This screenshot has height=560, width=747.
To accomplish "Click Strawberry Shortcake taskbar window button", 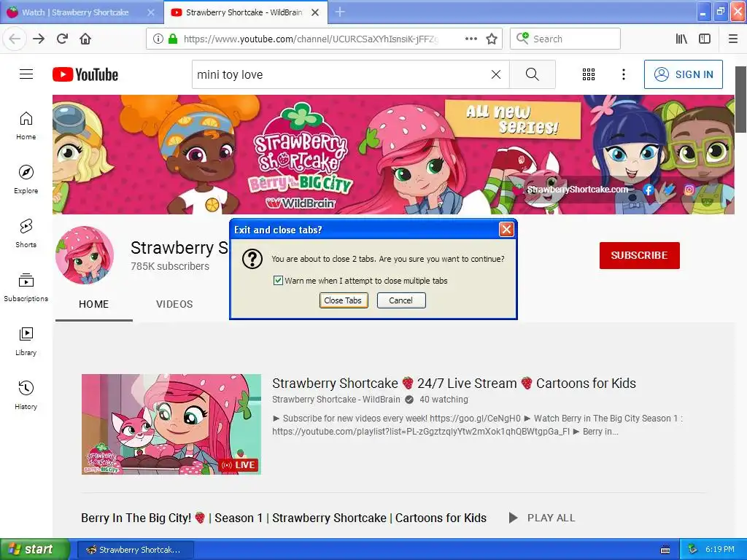I will (135, 550).
